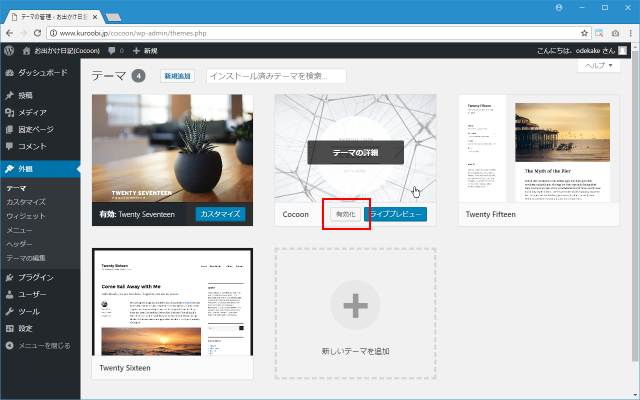This screenshot has height=400, width=640.
Task: Collapse sidebar with メニューを閉じる
Action: coord(38,346)
